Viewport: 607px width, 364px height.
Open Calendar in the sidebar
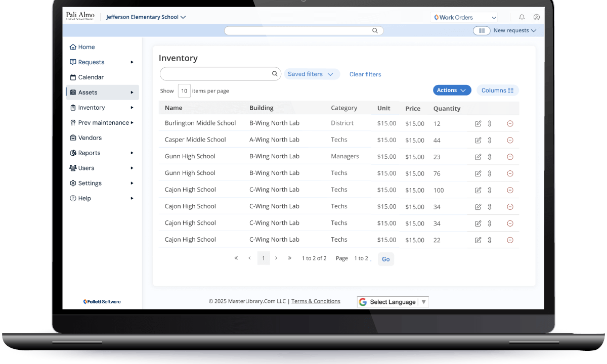(x=91, y=77)
